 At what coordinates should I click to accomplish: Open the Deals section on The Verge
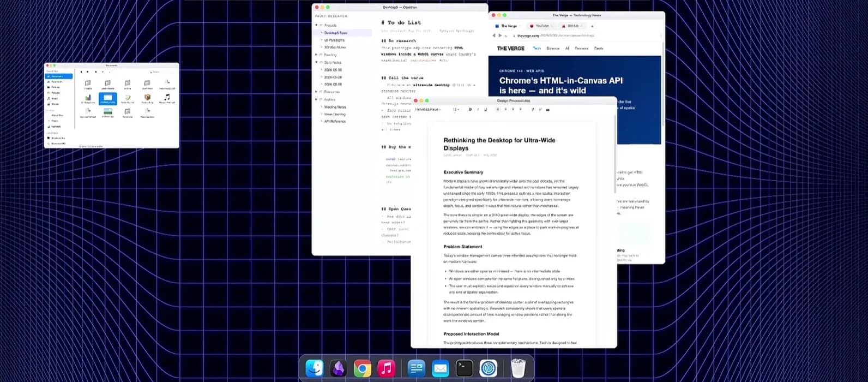click(599, 48)
